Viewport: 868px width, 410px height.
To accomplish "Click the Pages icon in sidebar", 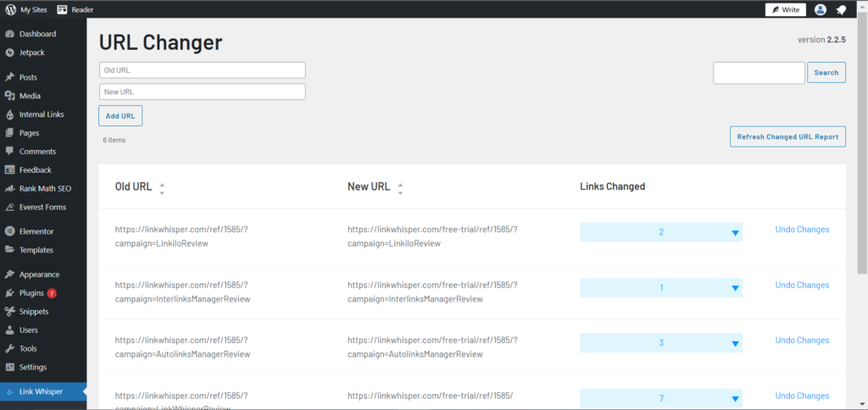I will pos(9,133).
